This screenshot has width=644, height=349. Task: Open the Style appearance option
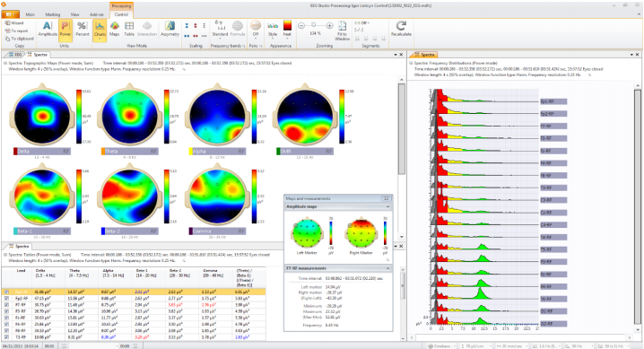[x=273, y=29]
